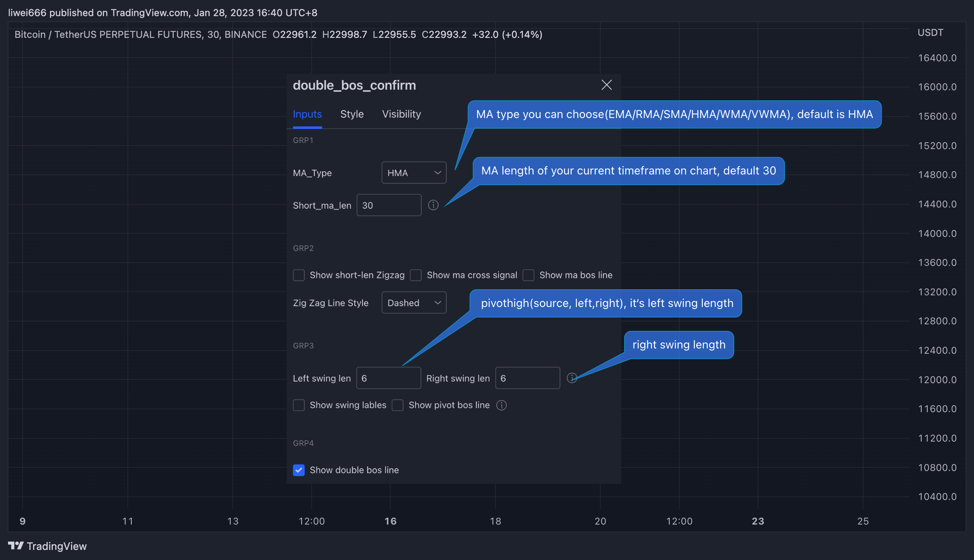Toggle Show short-len Zigzag checkbox
974x560 pixels.
(x=299, y=275)
